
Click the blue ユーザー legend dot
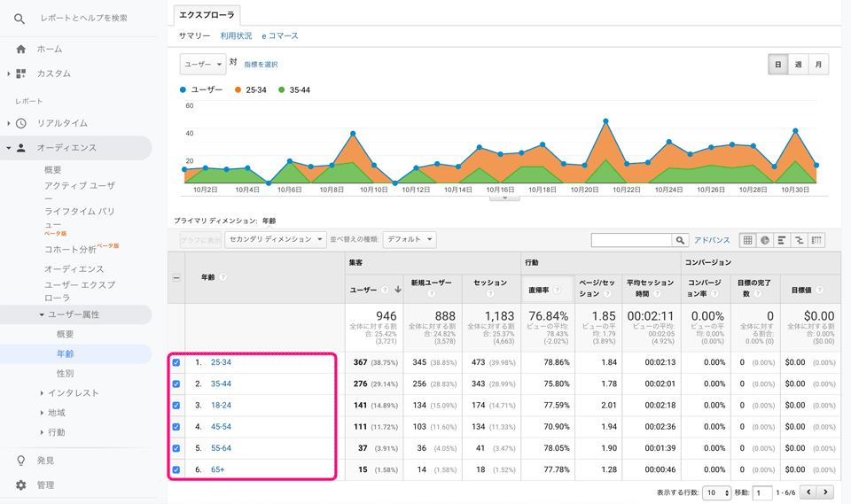[x=183, y=90]
